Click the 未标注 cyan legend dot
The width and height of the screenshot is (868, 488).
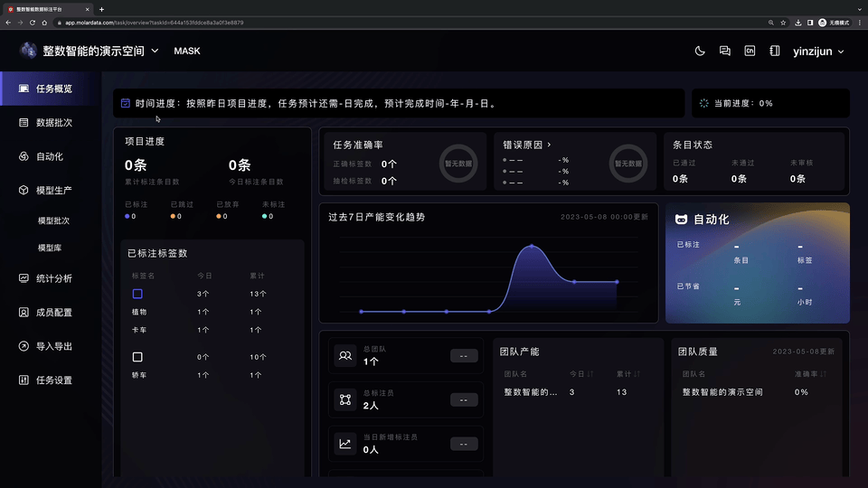(x=264, y=216)
